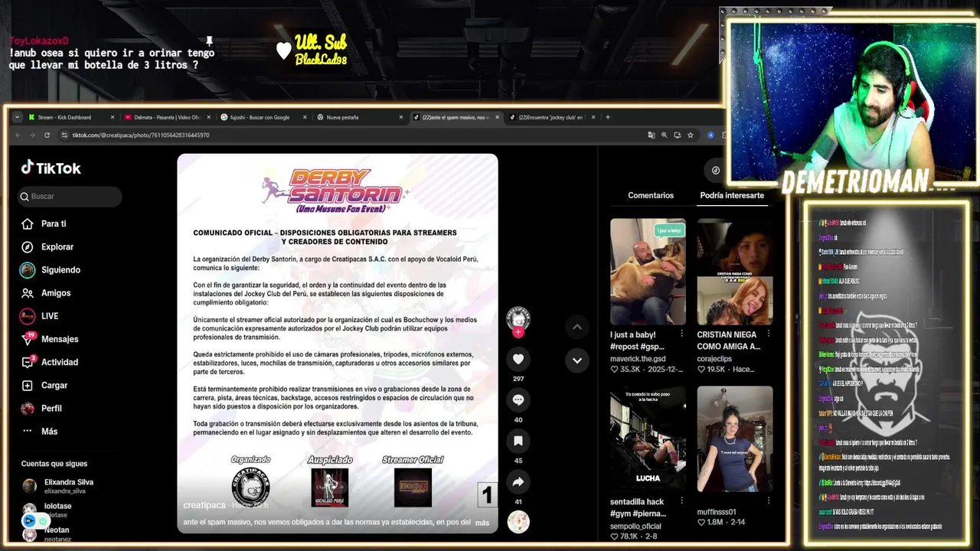Open options menu for sentadilla hack video
The width and height of the screenshot is (980, 551).
click(681, 500)
